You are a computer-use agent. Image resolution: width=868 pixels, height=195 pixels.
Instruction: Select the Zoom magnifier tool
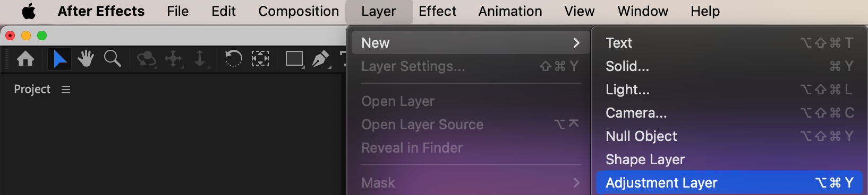tap(112, 58)
